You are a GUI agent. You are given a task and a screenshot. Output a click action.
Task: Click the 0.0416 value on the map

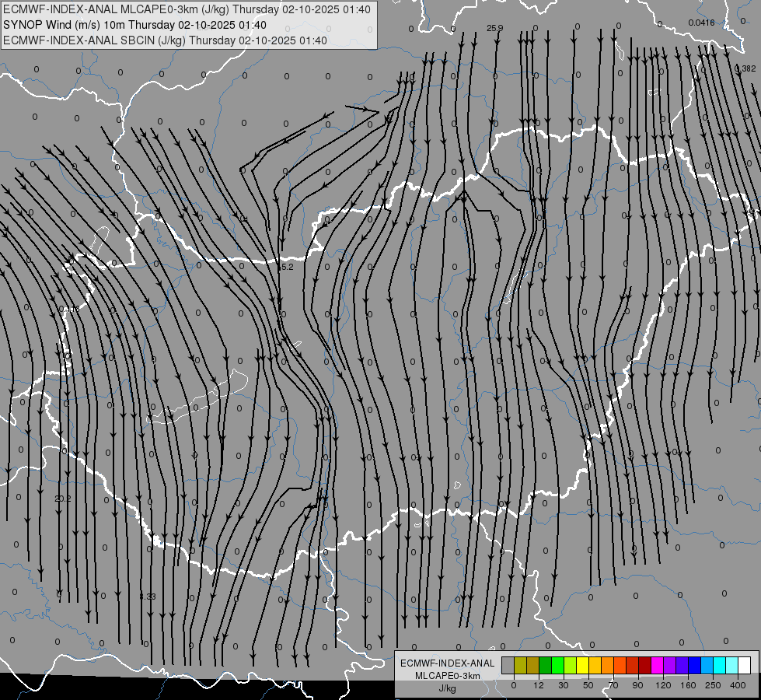click(701, 23)
